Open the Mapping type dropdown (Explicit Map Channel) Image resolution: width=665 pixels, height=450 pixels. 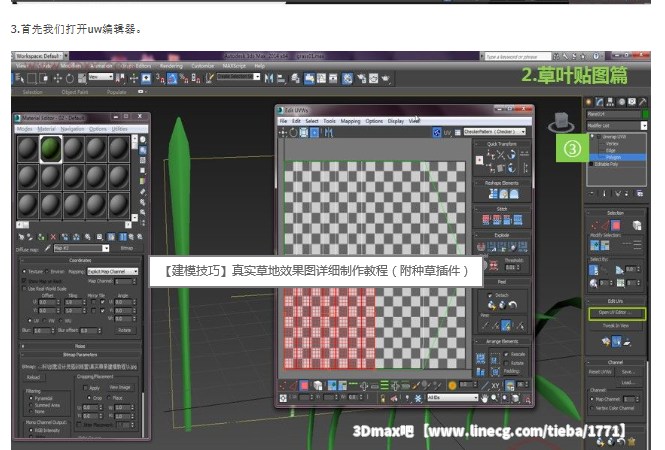coord(113,271)
